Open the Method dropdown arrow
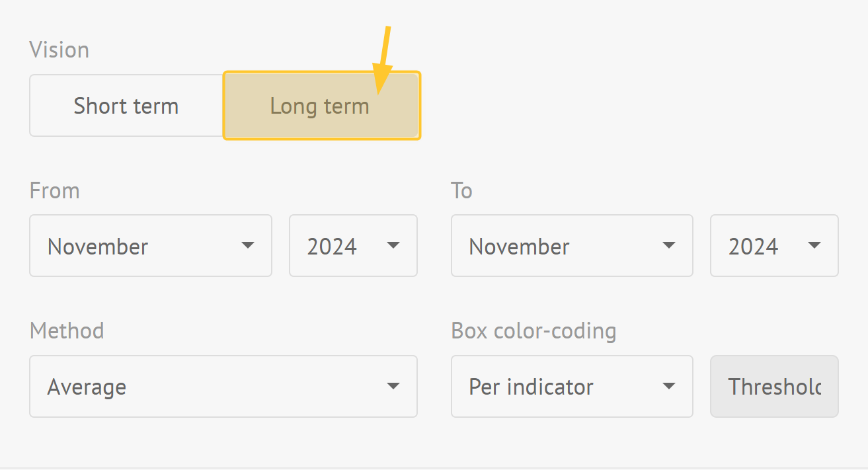Viewport: 868px width, 470px height. click(393, 386)
